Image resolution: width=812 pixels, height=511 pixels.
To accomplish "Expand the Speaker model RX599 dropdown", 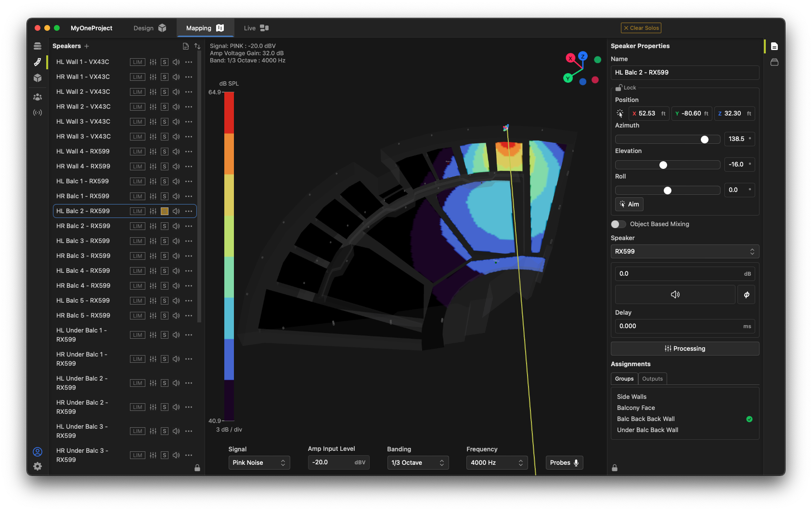I will pyautogui.click(x=684, y=252).
